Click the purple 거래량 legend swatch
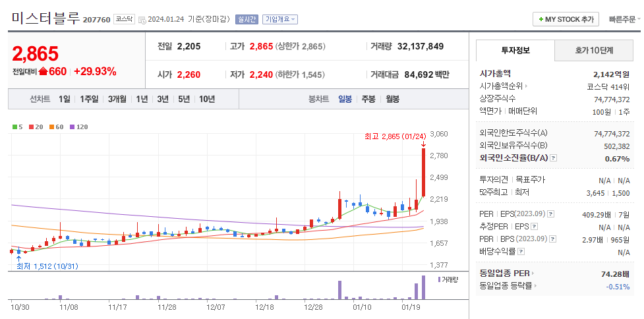The image size is (644, 319). pyautogui.click(x=439, y=279)
